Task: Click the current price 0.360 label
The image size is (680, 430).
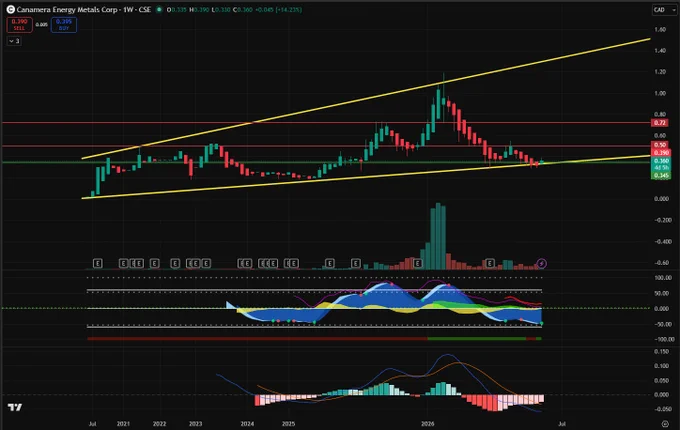Action: click(661, 161)
